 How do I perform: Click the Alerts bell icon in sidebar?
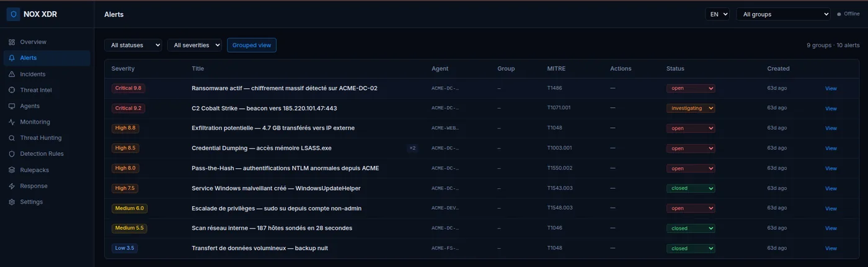(x=12, y=58)
